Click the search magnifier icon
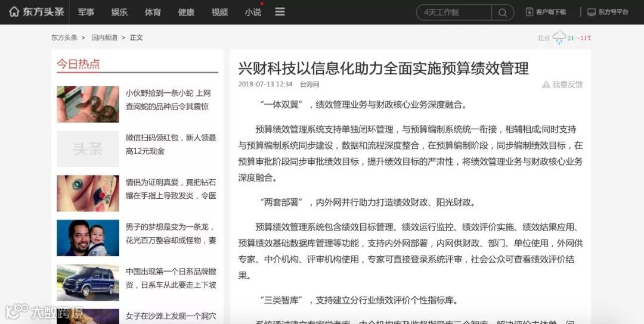 (x=502, y=13)
